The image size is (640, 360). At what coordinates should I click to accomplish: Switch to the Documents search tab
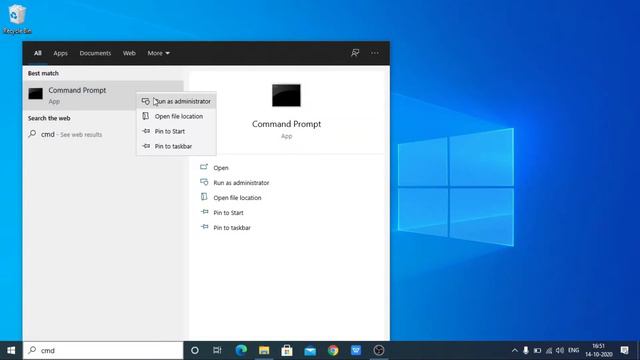95,53
